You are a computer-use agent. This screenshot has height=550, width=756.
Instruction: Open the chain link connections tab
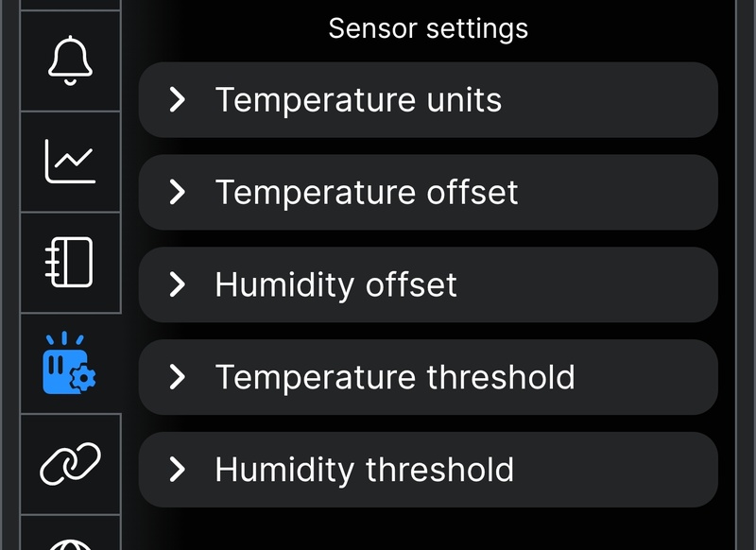[70, 464]
